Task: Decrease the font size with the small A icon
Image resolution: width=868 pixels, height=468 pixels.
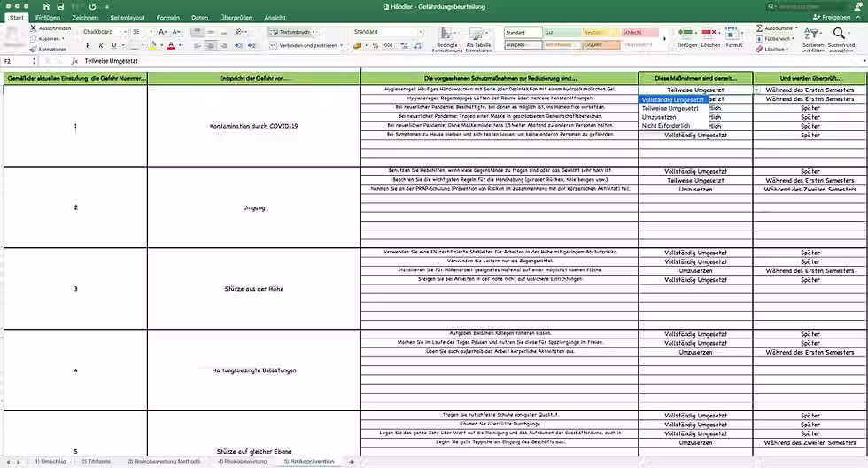Action: click(x=176, y=32)
